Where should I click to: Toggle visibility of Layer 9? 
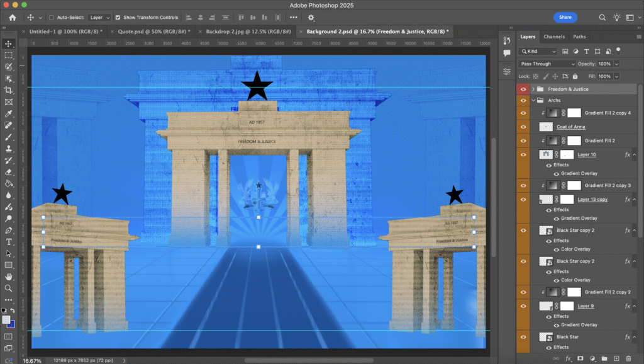click(523, 306)
